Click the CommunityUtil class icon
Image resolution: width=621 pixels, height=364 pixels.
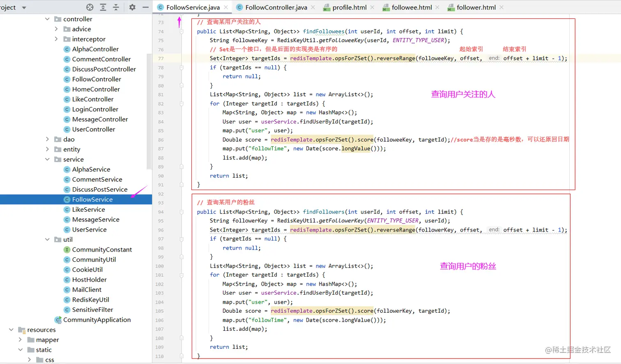click(67, 260)
